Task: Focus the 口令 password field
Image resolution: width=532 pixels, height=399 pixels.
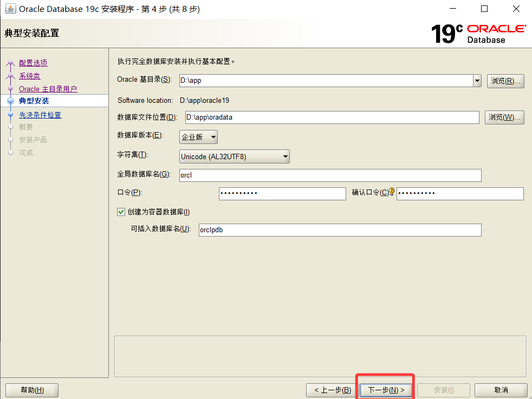Action: [282, 194]
